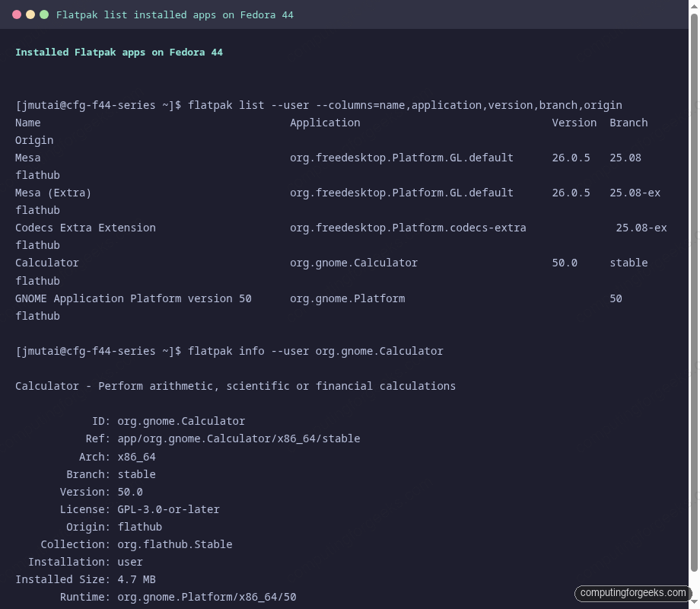Click the 'Name' column header
The image size is (700, 609).
pyautogui.click(x=27, y=123)
